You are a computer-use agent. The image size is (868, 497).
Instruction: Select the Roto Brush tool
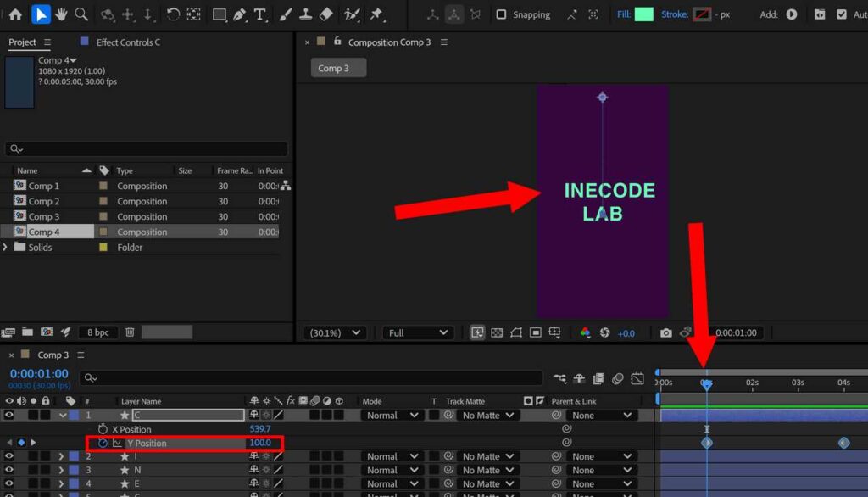click(352, 14)
